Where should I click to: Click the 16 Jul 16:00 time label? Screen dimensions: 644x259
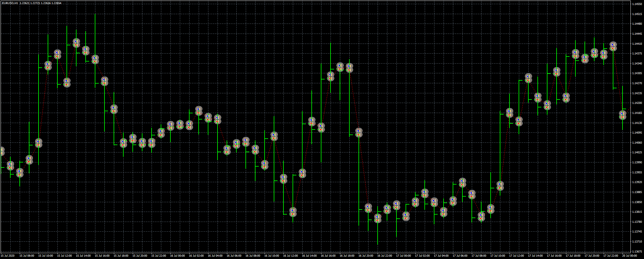[x=328, y=256]
